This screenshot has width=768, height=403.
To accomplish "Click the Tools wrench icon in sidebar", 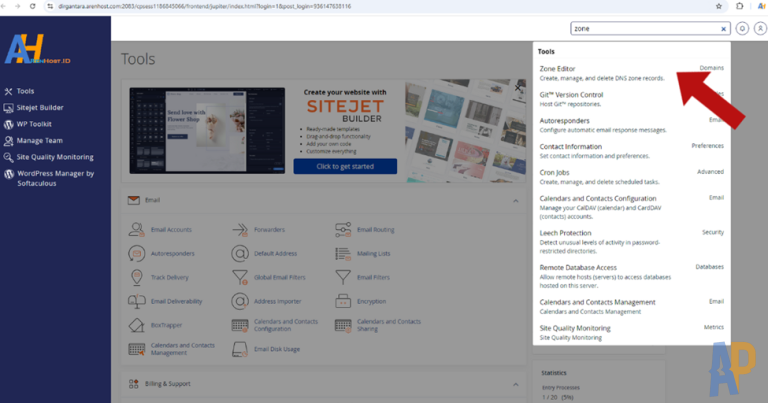I will pos(8,92).
